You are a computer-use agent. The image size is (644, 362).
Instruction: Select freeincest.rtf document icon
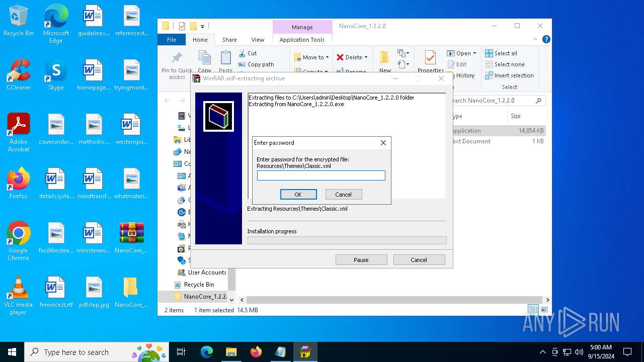56,292
